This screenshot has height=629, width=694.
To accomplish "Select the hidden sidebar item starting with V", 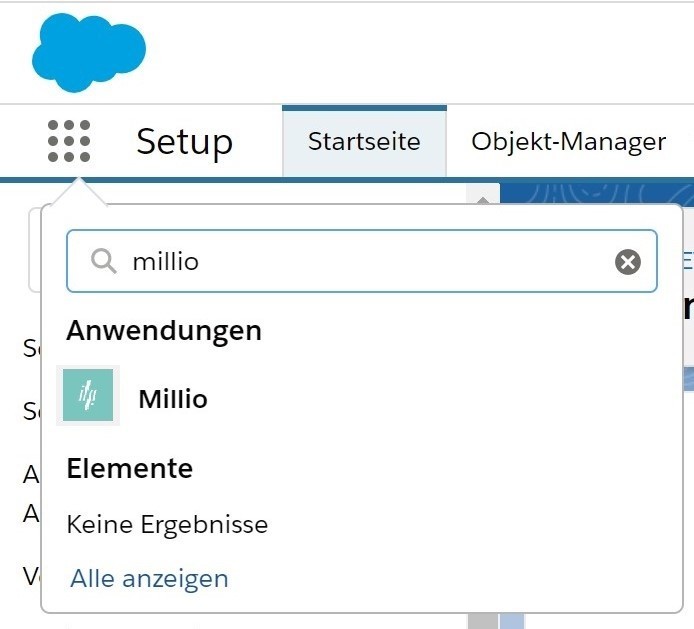I will 32,576.
